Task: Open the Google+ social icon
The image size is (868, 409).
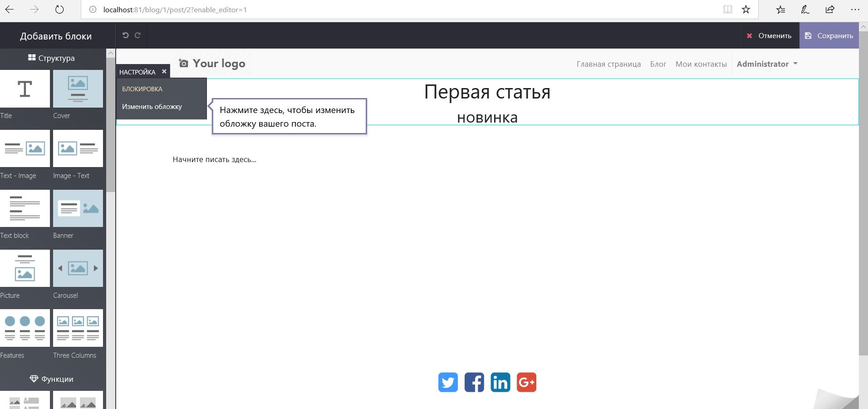Action: (x=526, y=382)
